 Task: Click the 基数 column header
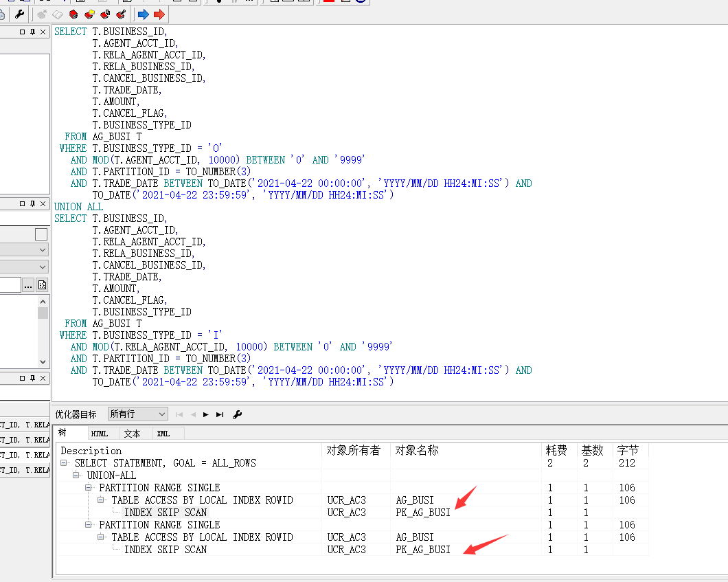[x=595, y=451]
